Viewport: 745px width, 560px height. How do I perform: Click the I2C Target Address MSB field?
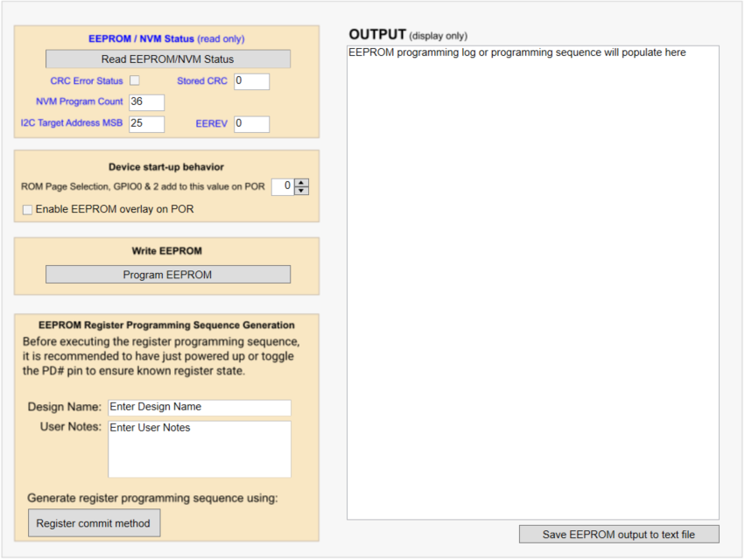(x=145, y=123)
